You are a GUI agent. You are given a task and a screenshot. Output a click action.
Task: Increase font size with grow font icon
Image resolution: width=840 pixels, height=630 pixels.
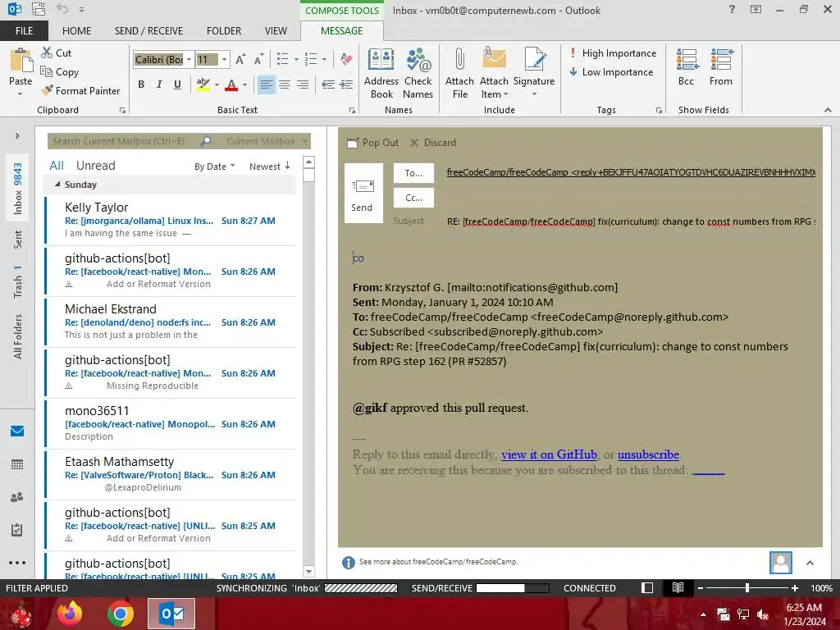240,59
